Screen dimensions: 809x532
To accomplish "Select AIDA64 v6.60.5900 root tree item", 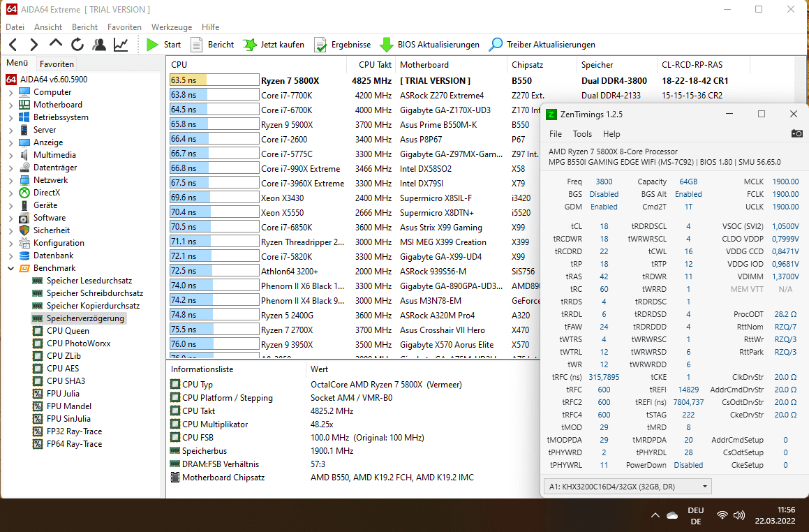I will [47, 80].
